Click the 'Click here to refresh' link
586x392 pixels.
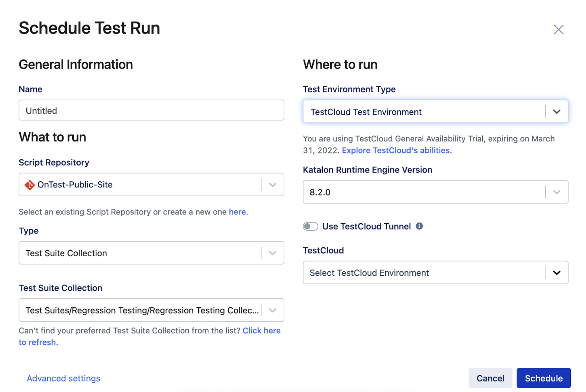pos(150,336)
